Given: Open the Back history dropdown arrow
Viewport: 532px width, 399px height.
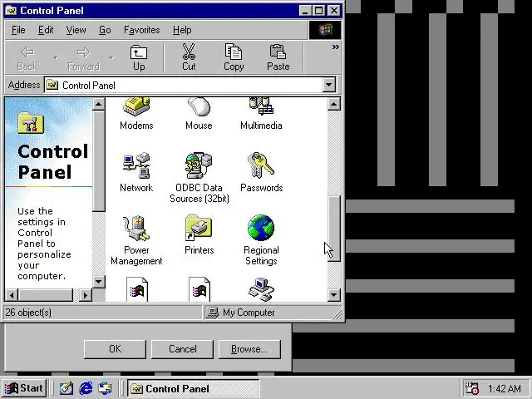Looking at the screenshot, I should coord(56,58).
